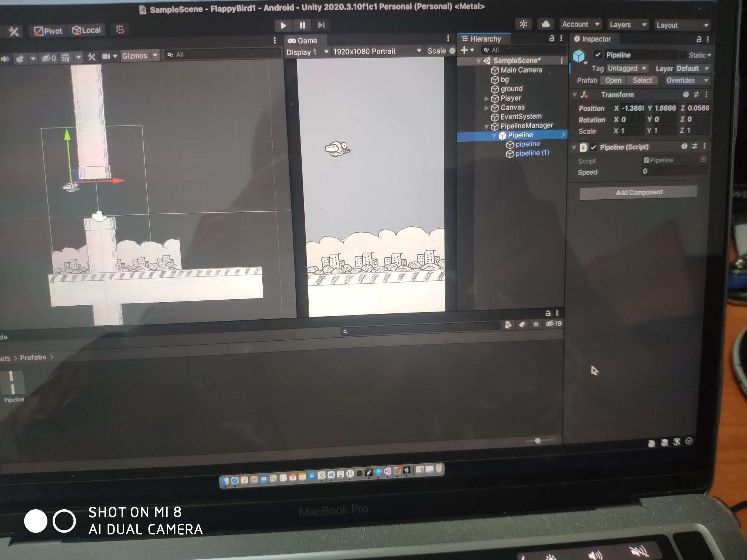Open the Game view three-dot options menu
Image resolution: width=747 pixels, height=560 pixels.
[x=448, y=38]
